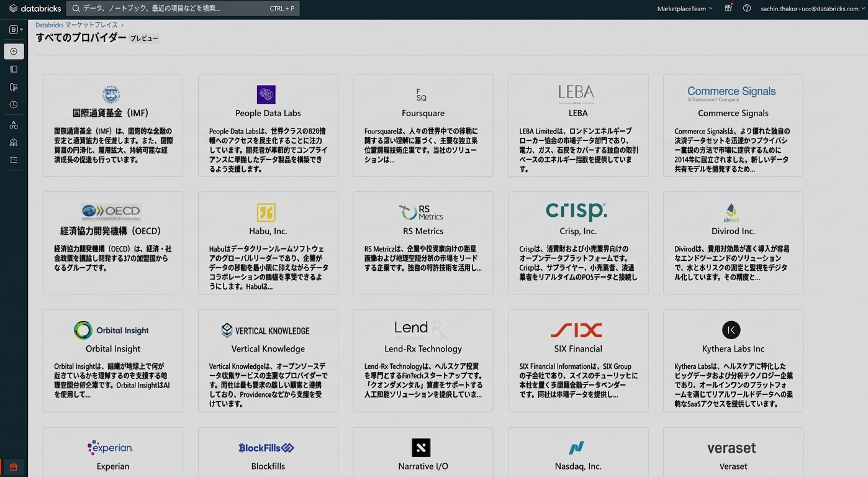The image size is (868, 477).
Task: Click the veraset wordmark logo
Action: click(731, 448)
